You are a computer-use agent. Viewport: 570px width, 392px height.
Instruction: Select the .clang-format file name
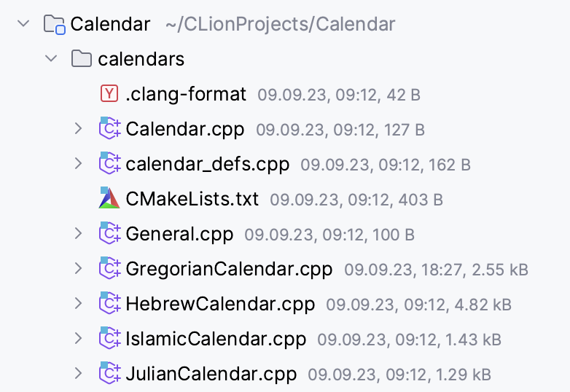tap(186, 94)
